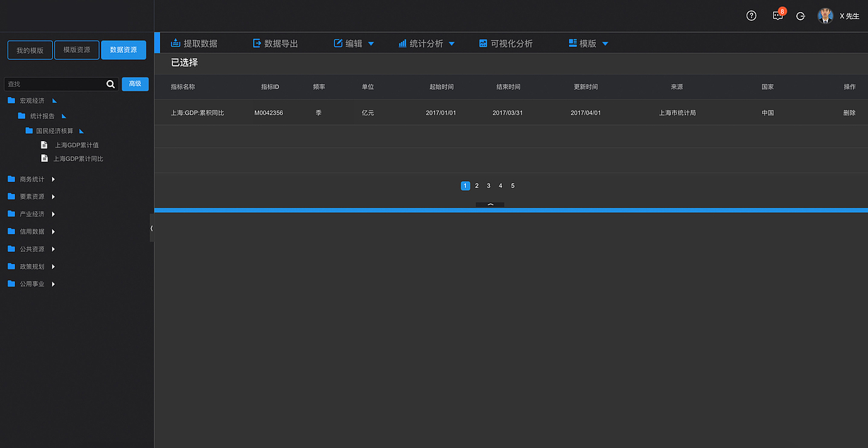Click the 公共资源 folder icon
The width and height of the screenshot is (868, 448).
pos(12,249)
